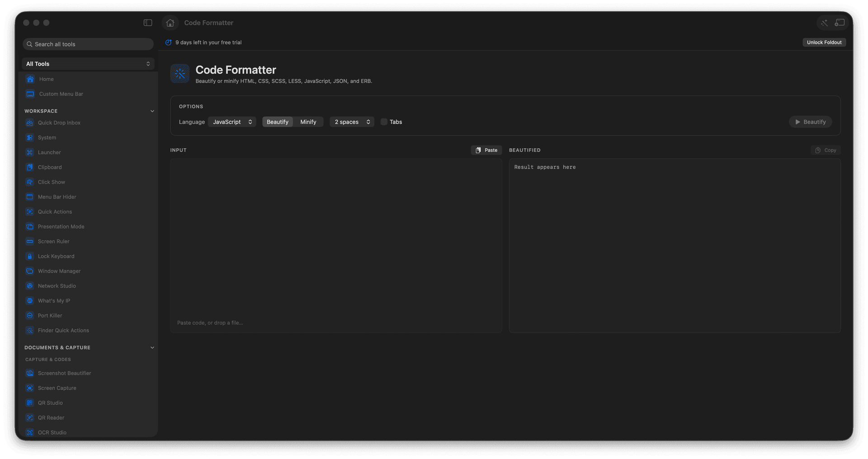
Task: Open the 2 spaces indentation dropdown
Action: point(352,122)
